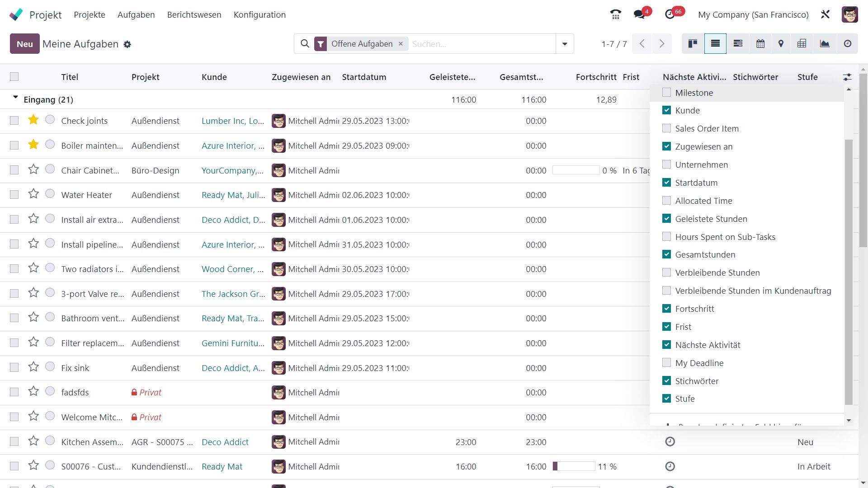Open optional columns settings toggle
The image size is (868, 488).
(847, 77)
